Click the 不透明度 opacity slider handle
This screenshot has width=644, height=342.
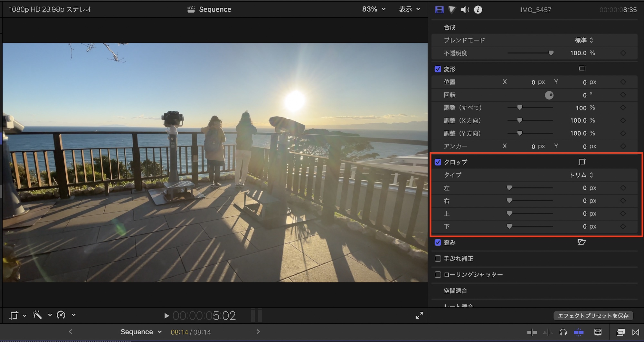[x=551, y=53]
